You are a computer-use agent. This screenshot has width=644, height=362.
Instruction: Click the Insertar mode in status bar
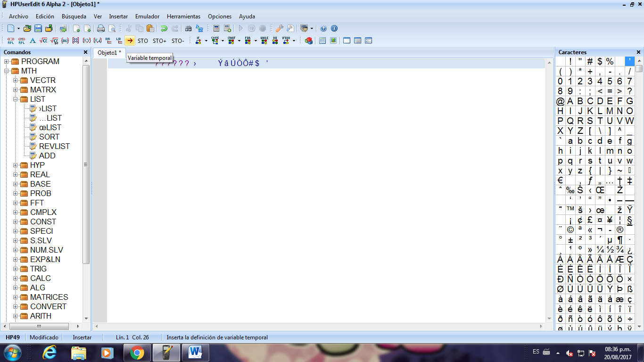pyautogui.click(x=83, y=337)
